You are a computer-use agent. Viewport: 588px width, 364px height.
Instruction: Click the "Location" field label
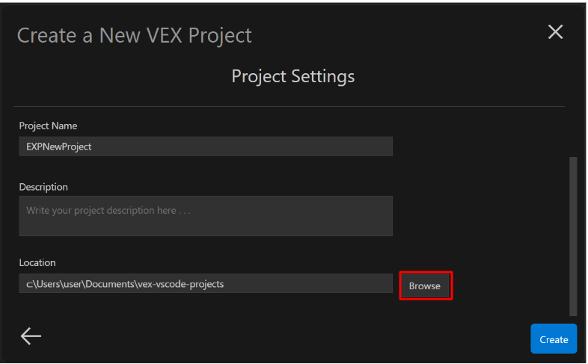coord(37,262)
